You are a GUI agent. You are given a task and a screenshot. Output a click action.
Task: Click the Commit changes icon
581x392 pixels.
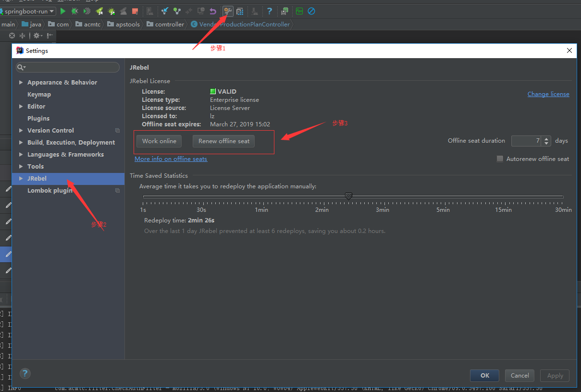point(177,11)
